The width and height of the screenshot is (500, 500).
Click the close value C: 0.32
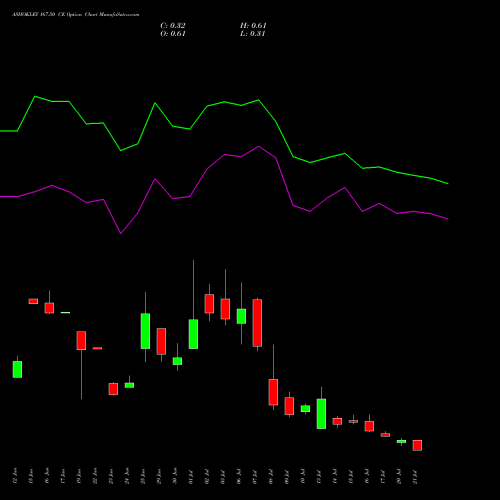click(x=173, y=26)
